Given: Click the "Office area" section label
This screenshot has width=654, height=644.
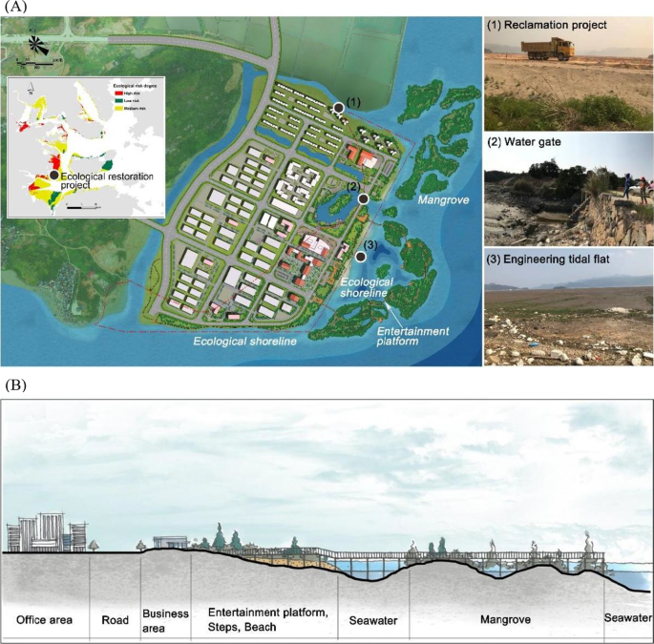Looking at the screenshot, I should point(44,620).
